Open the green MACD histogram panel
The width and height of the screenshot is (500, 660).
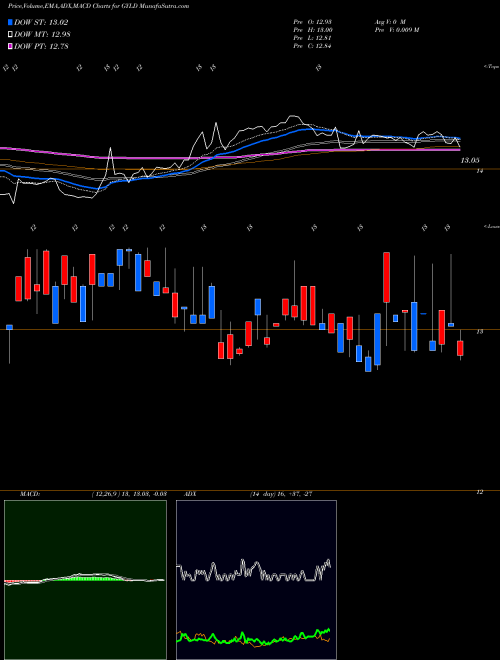85,580
